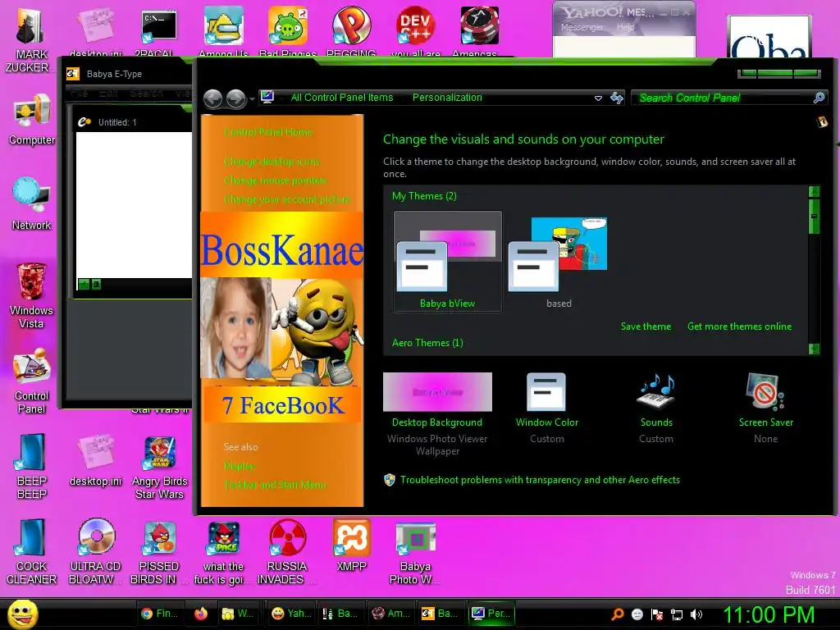Open Change mouse pointers link
This screenshot has width=840, height=630.
click(x=276, y=180)
